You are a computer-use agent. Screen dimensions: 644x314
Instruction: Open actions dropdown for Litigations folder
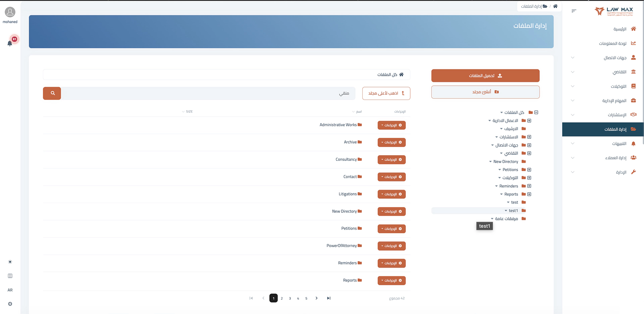[391, 194]
